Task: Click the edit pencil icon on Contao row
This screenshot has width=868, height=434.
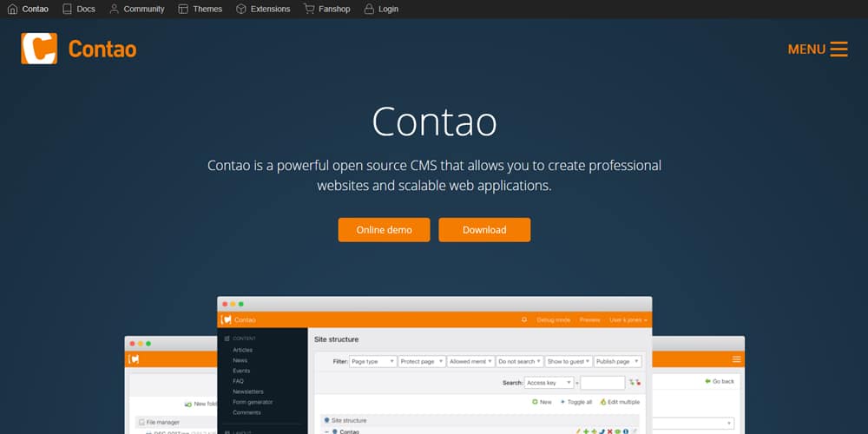Action: pyautogui.click(x=578, y=431)
